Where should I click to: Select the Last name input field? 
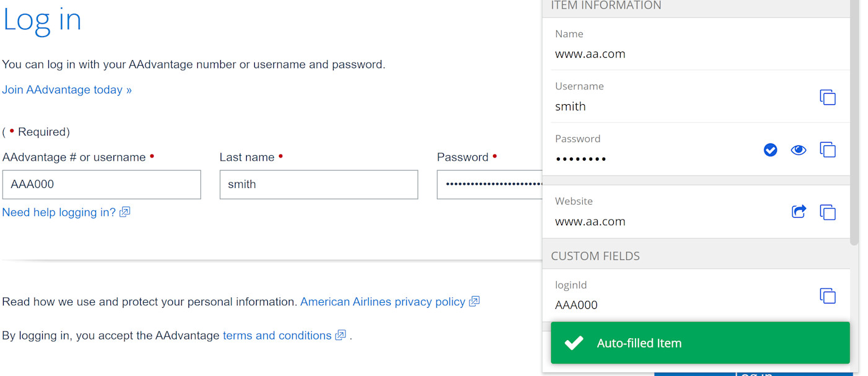pyautogui.click(x=318, y=184)
